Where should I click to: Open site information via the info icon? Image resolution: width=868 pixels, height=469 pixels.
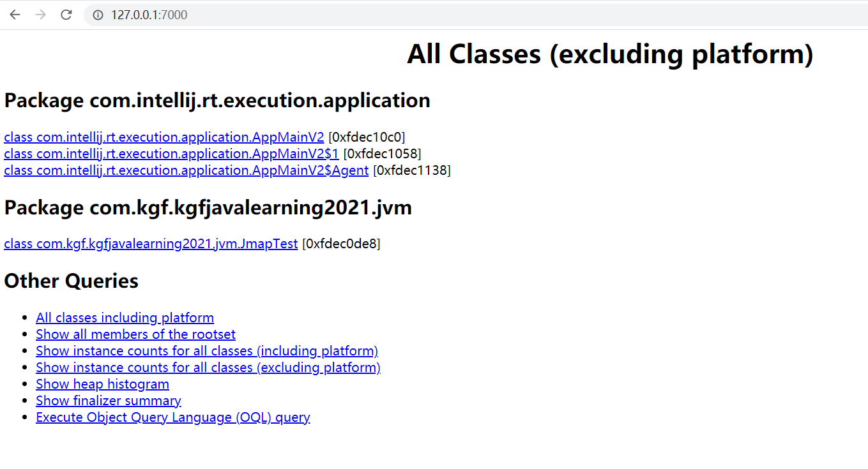[x=96, y=14]
